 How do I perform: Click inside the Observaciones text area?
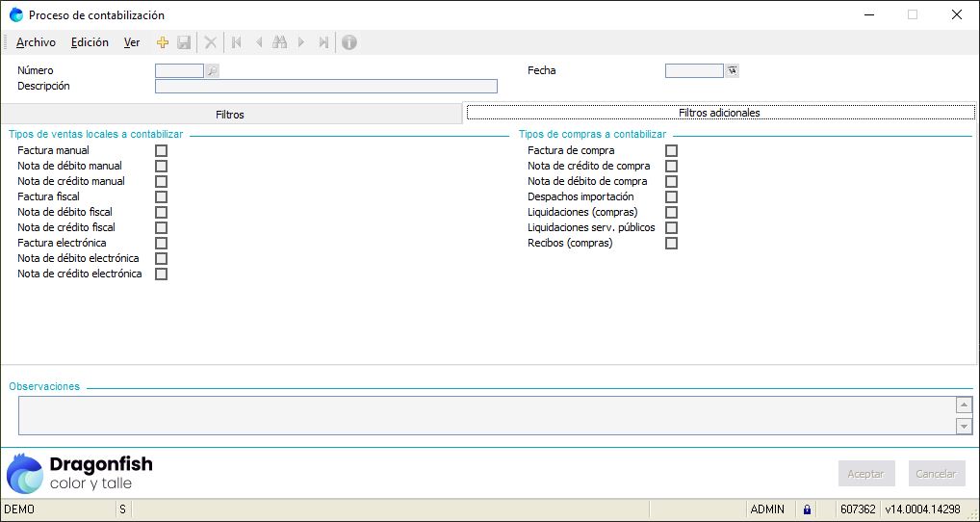(487, 416)
